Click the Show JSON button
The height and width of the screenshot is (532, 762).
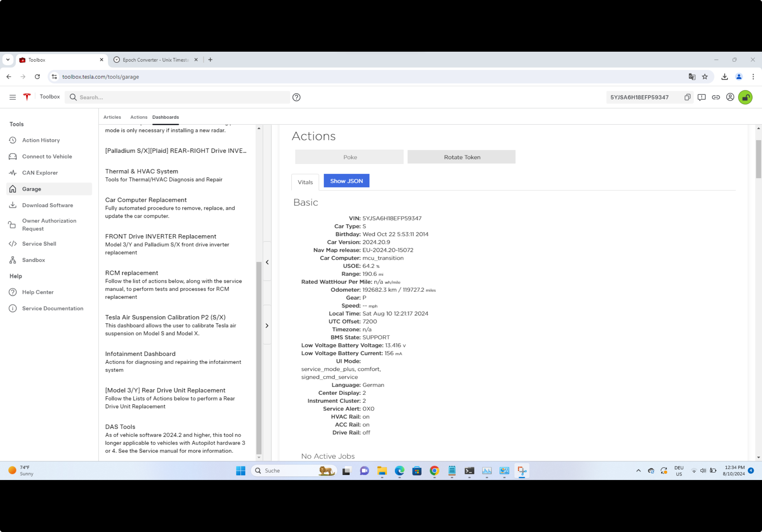point(347,181)
